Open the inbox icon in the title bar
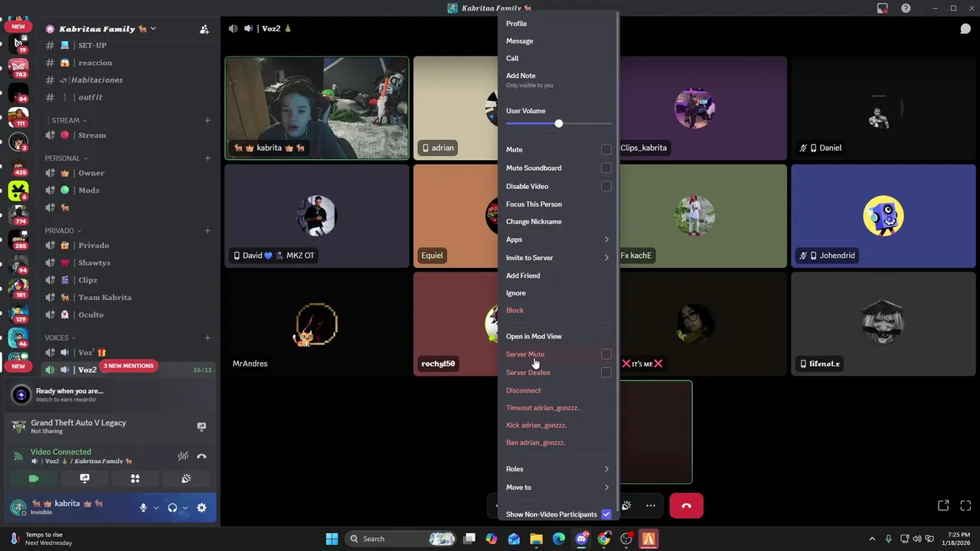The height and width of the screenshot is (551, 980). pos(883,8)
